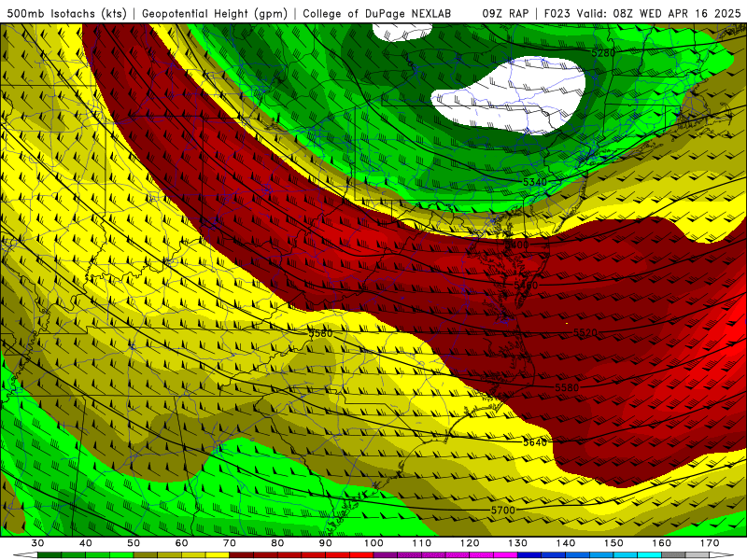
Task: Click the 5400 height contour label
Action: click(x=516, y=245)
